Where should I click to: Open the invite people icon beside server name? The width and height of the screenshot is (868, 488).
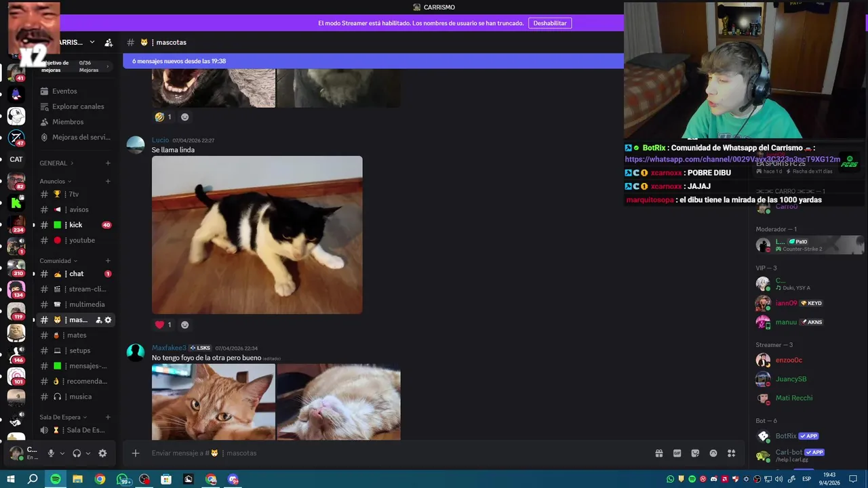tap(108, 42)
